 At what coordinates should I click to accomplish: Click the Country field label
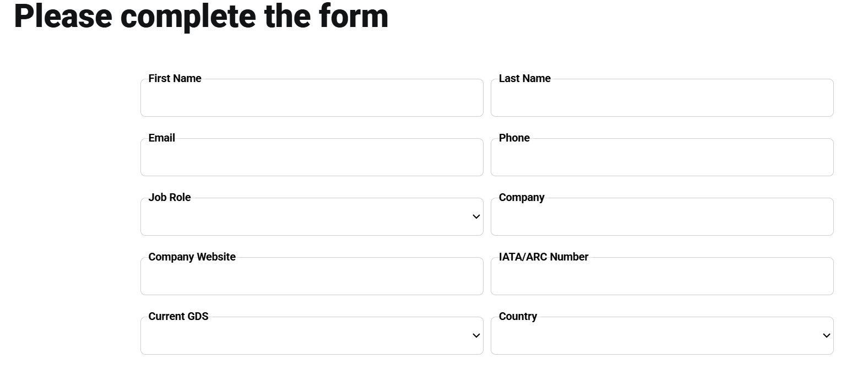[x=517, y=316]
